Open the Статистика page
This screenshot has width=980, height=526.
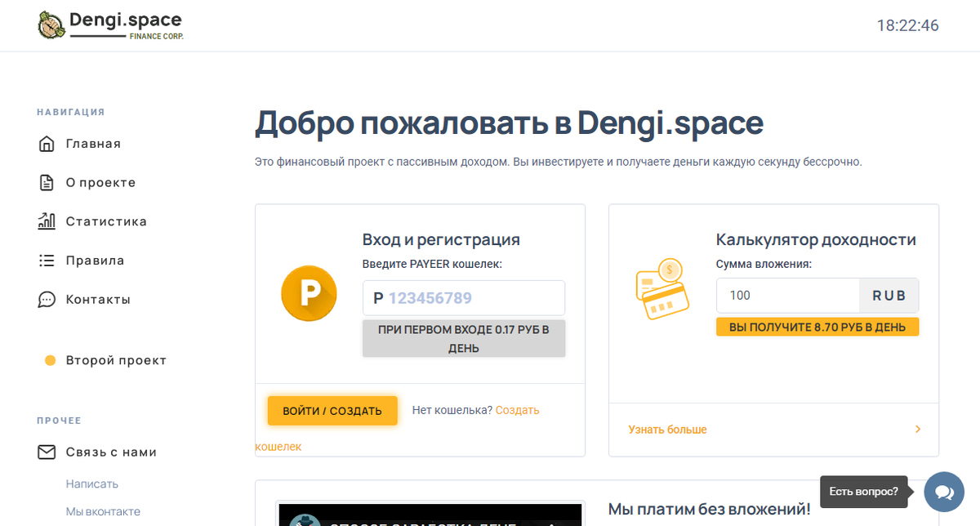click(106, 221)
